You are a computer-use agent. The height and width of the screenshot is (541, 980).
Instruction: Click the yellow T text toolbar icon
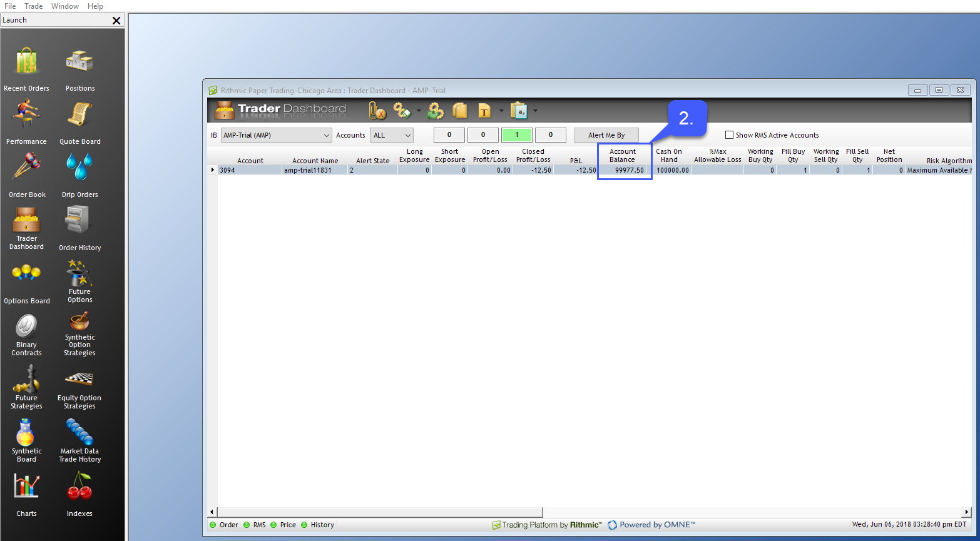(x=484, y=111)
